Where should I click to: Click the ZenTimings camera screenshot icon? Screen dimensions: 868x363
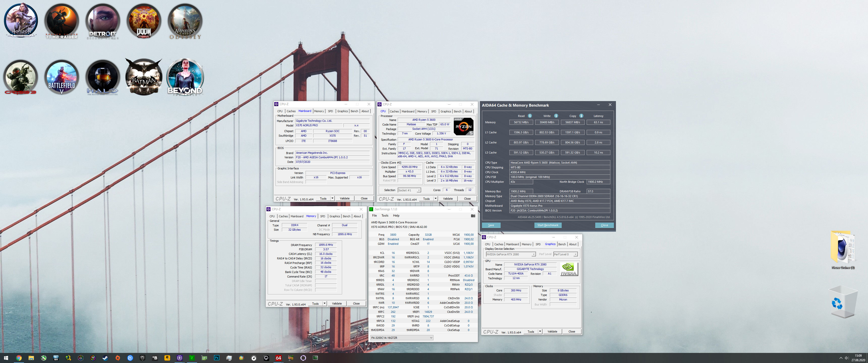point(473,216)
